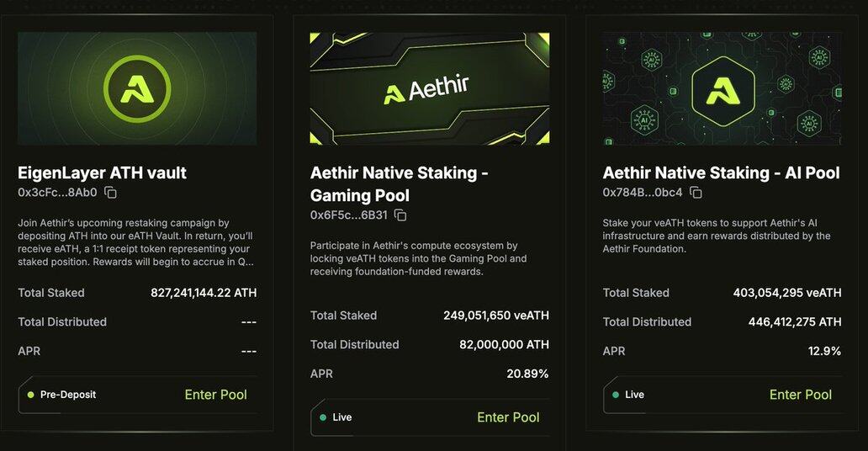Click the AI Pool hexagon banner image
868x451 pixels.
point(722,88)
